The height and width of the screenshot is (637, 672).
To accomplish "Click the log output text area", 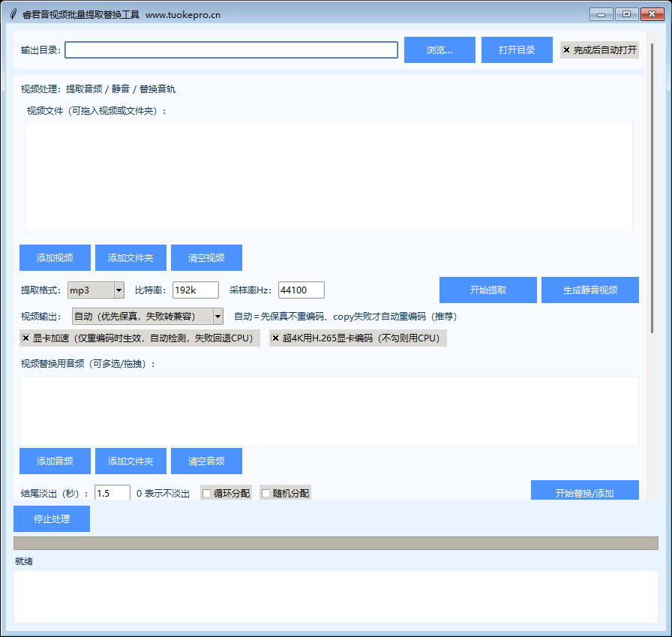I will pos(335,596).
